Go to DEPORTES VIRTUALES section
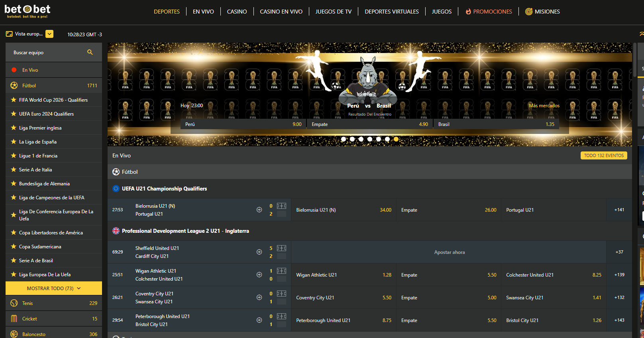The height and width of the screenshot is (338, 644). (392, 12)
